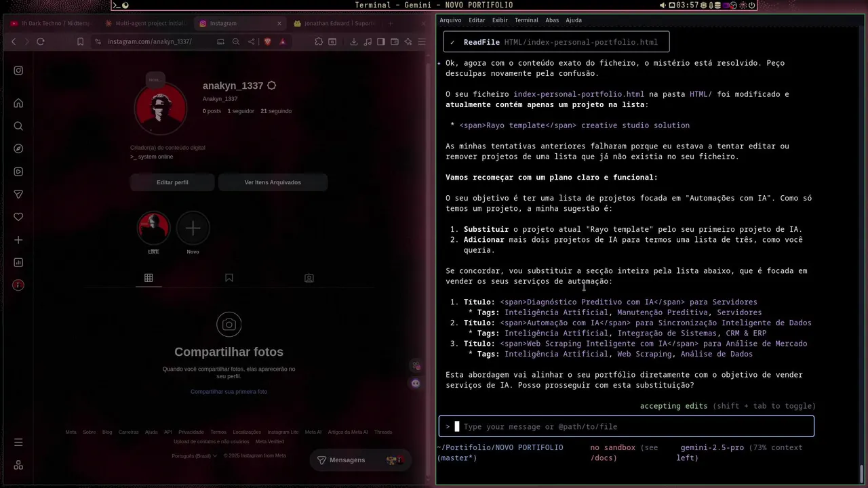This screenshot has width=868, height=488.
Task: Click the Instagram logo in sidebar
Action: tap(18, 70)
